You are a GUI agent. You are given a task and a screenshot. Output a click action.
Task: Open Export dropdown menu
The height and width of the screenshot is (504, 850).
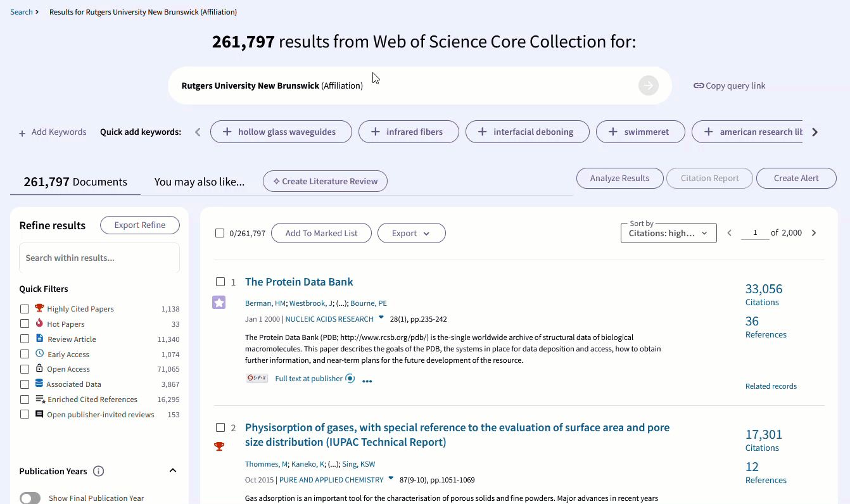(x=411, y=233)
